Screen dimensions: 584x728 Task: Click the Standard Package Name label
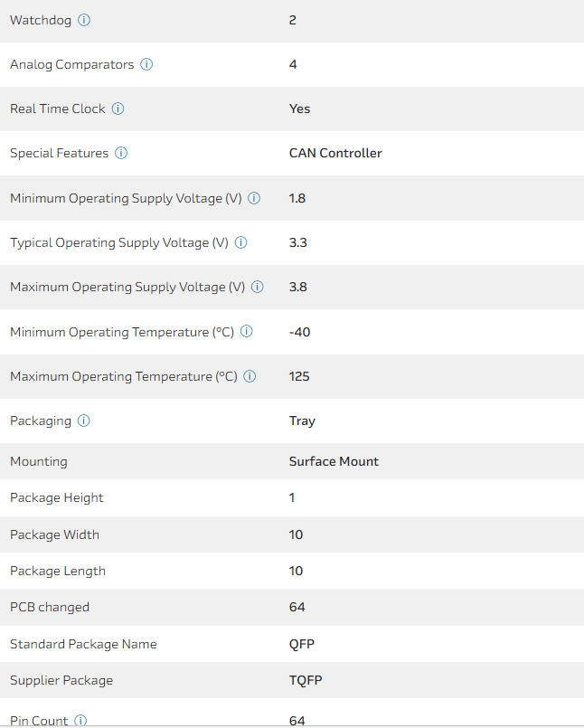[83, 644]
